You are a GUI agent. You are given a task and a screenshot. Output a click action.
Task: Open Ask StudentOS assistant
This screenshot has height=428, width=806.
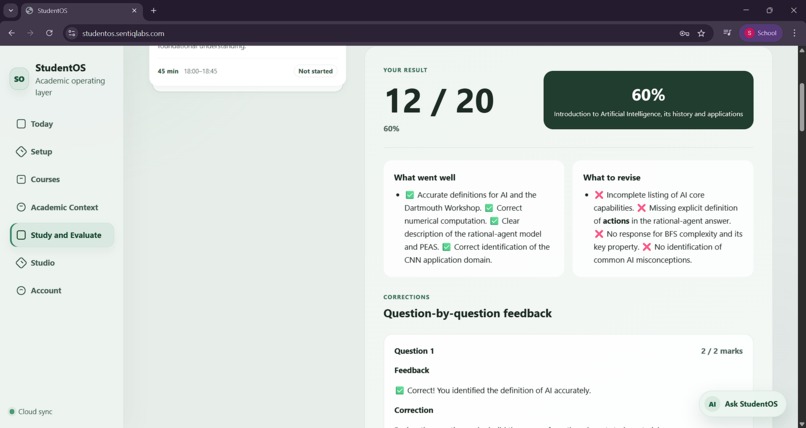742,404
